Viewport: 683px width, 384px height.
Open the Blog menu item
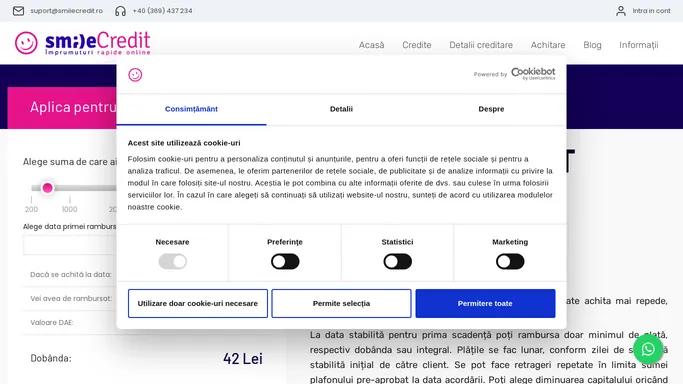tap(592, 45)
